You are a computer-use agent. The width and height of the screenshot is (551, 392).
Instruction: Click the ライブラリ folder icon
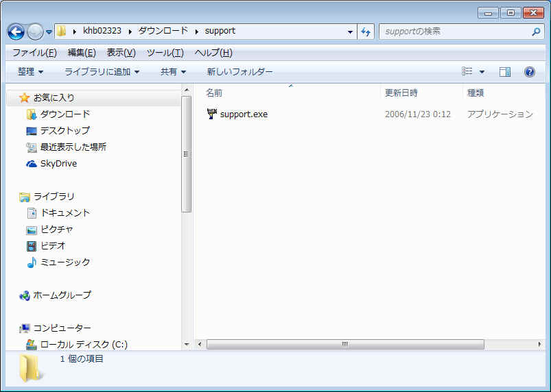(25, 197)
